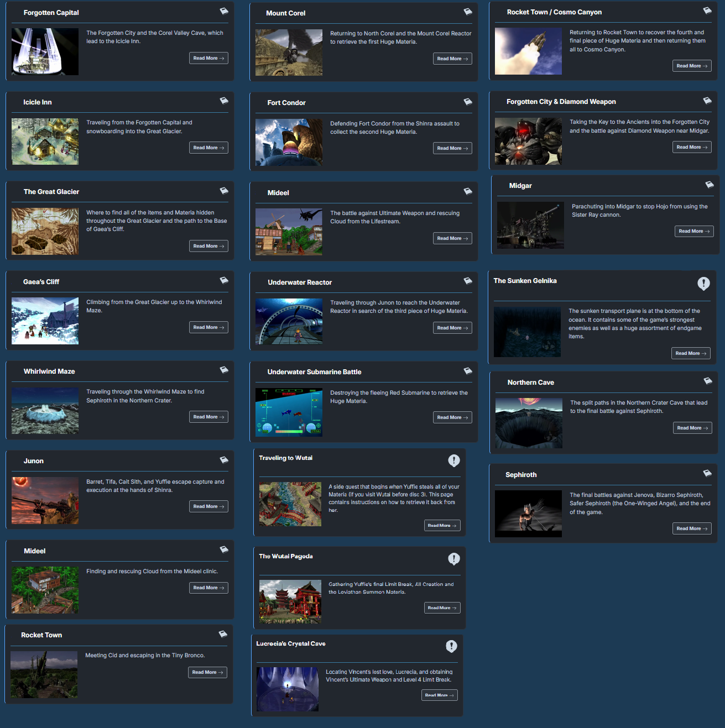Click Read More on Fort Condor card

tap(452, 148)
